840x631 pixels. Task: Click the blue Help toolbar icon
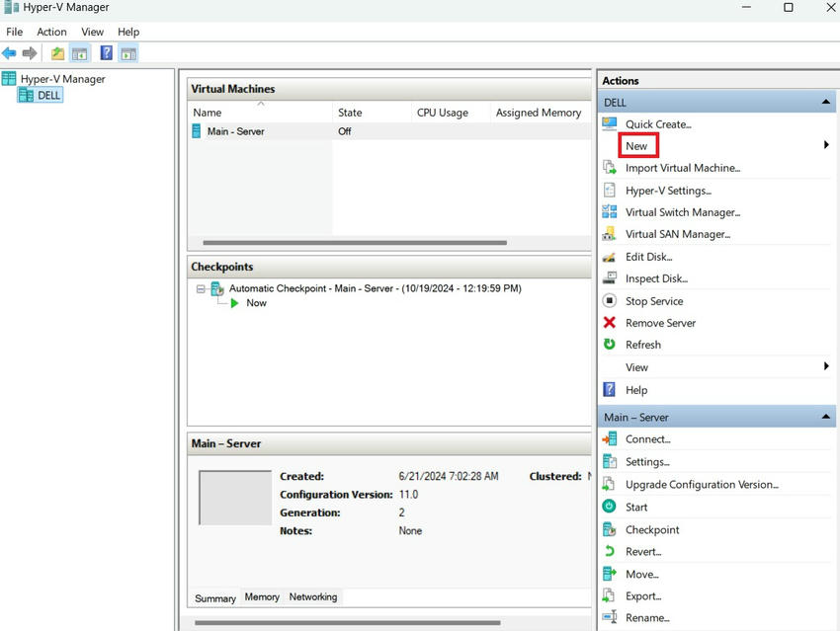coord(106,52)
